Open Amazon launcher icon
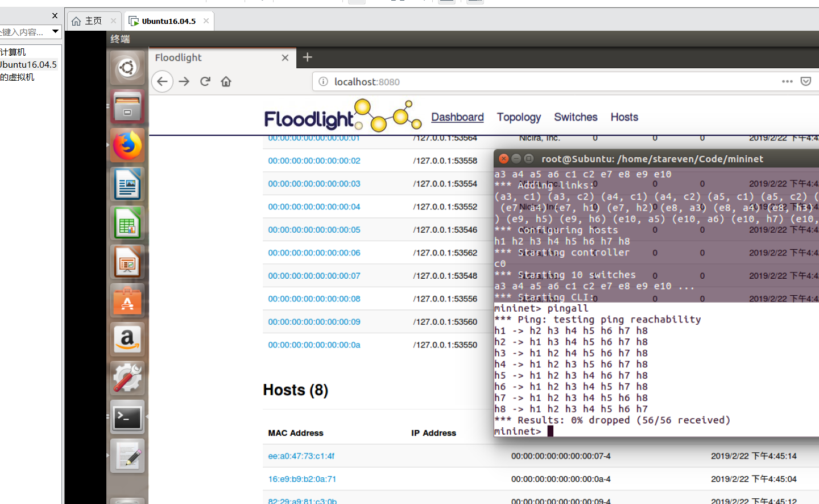Image resolution: width=819 pixels, height=504 pixels. coord(127,339)
